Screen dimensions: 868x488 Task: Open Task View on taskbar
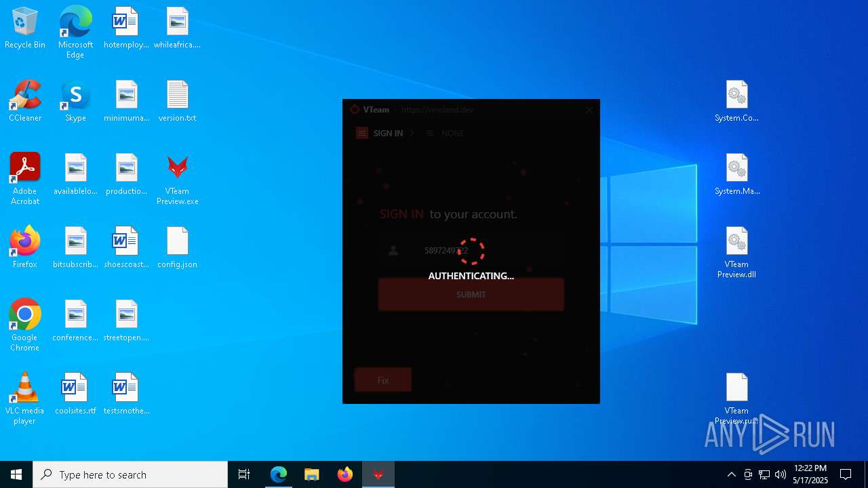[x=244, y=474]
